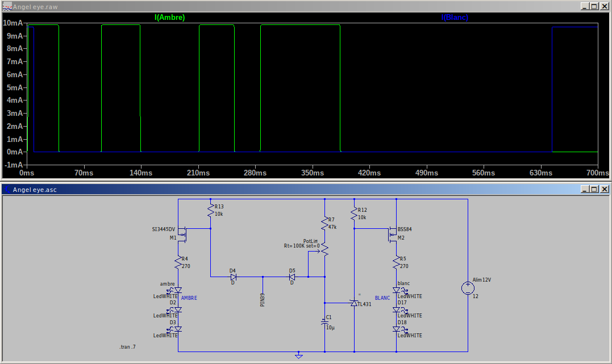Screen dimensions: 612x364
Task: Select the D5 diode symbol
Action: pos(292,277)
